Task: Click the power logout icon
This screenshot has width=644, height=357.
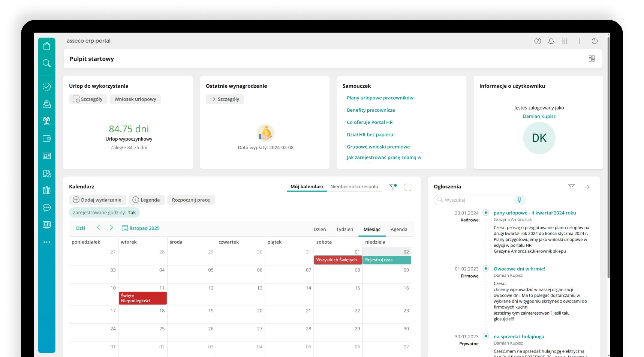Action: click(595, 41)
